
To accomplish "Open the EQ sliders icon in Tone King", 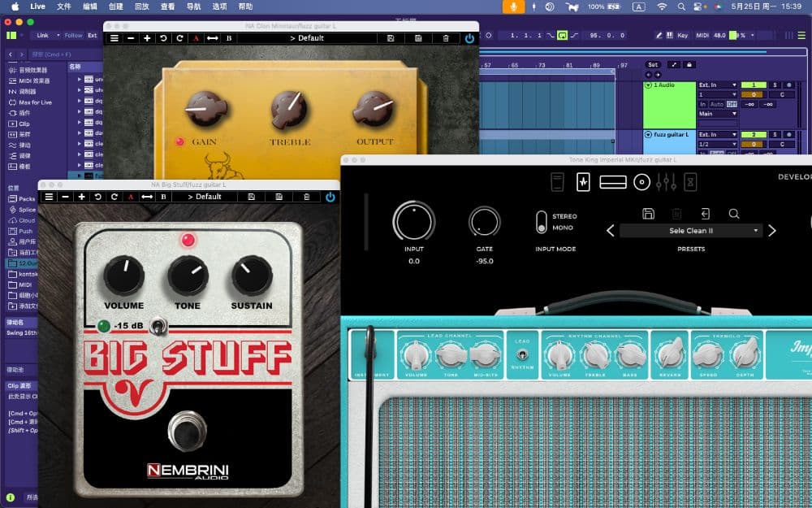I will tap(666, 182).
